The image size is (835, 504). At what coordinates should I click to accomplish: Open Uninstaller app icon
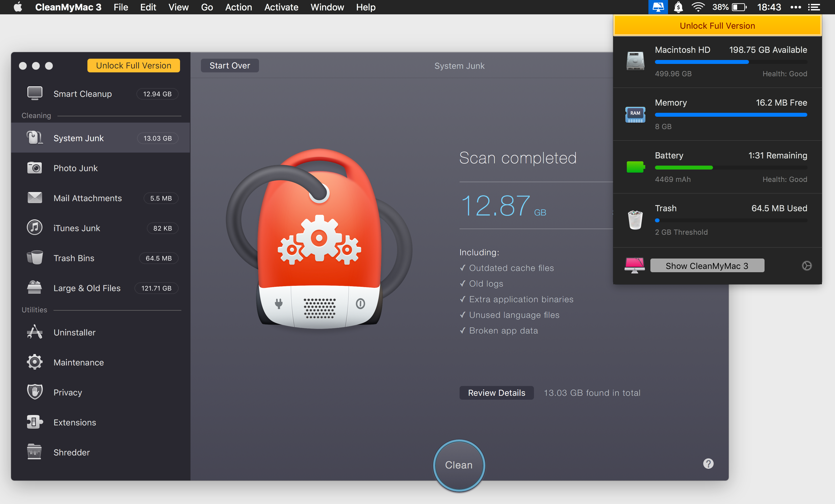pyautogui.click(x=35, y=332)
